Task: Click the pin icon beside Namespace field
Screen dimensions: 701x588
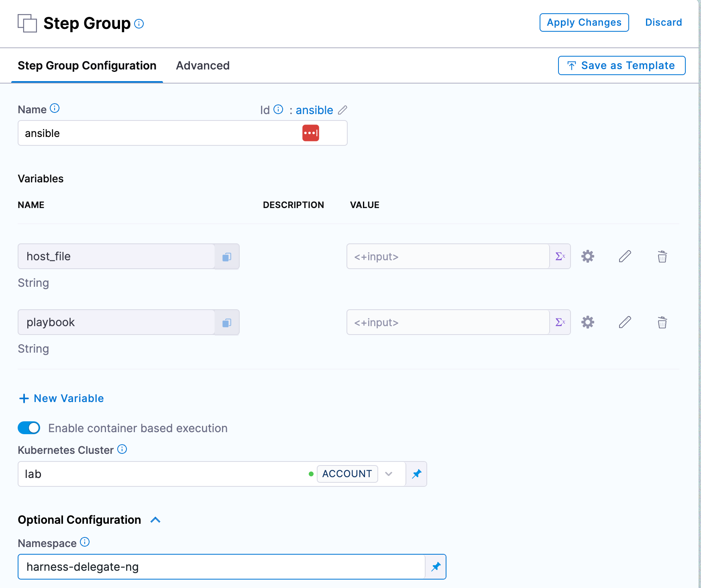Action: [x=436, y=567]
